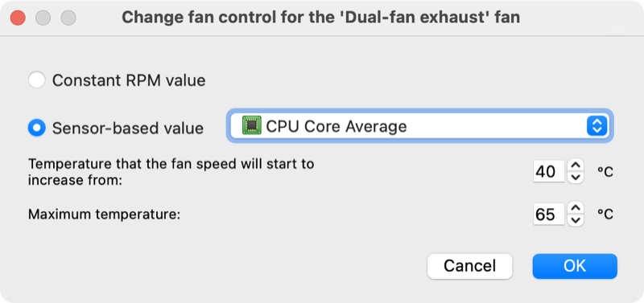Open the CPU Core Average sensor dropdown
The height and width of the screenshot is (303, 644).
[x=419, y=126]
